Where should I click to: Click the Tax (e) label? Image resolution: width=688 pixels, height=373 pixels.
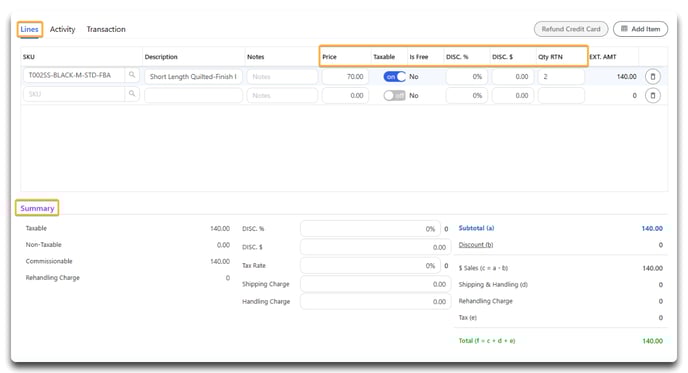[467, 317]
